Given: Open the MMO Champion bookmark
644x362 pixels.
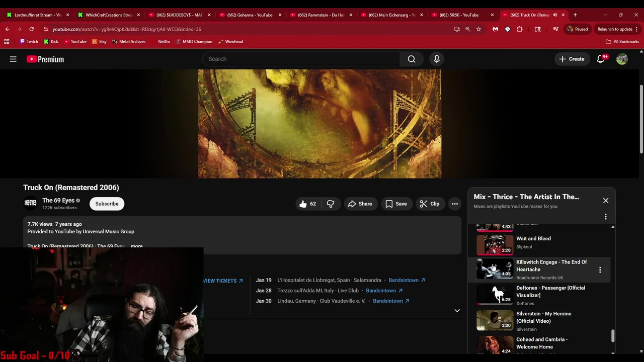Looking at the screenshot, I should coord(194,42).
